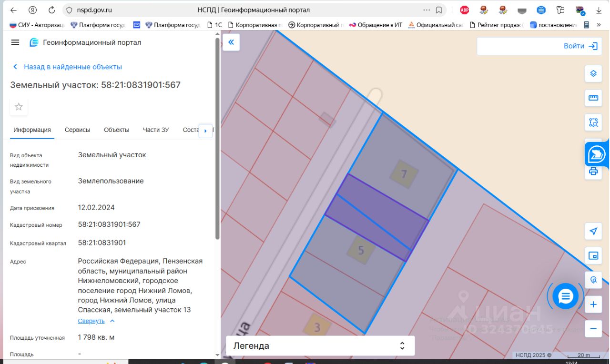Screen dimensions: 610x364
Task: Select building number 7 on the map
Action: (x=404, y=174)
